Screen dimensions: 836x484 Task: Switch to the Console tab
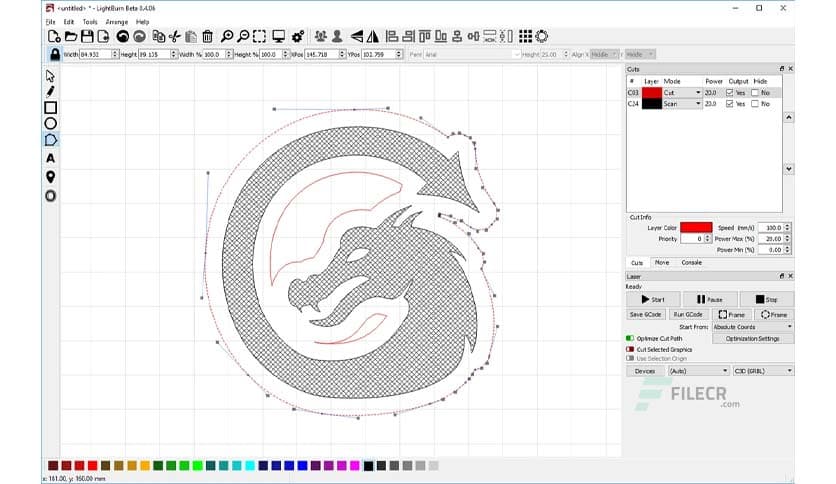[691, 262]
